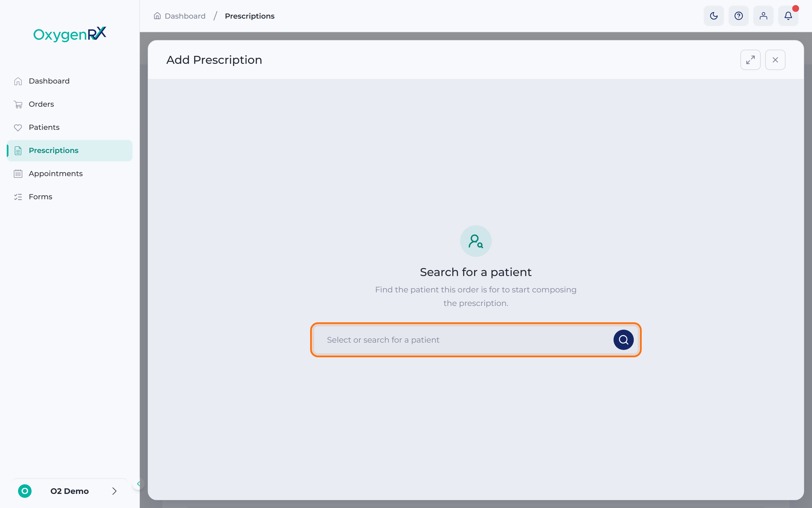The width and height of the screenshot is (812, 508).
Task: Close the Add Prescription dialog
Action: 775,60
